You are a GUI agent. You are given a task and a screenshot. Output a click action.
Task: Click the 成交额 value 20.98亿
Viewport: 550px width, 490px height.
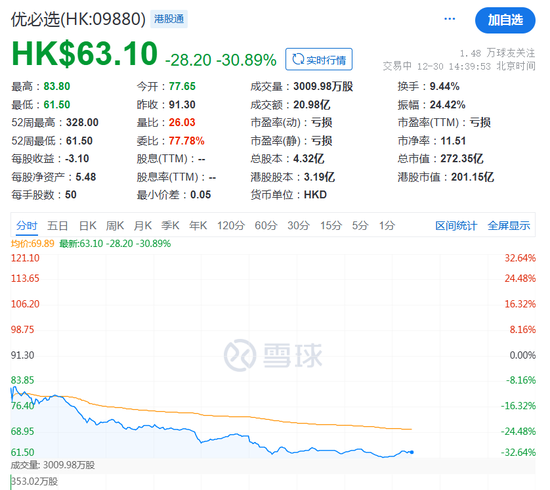(312, 105)
